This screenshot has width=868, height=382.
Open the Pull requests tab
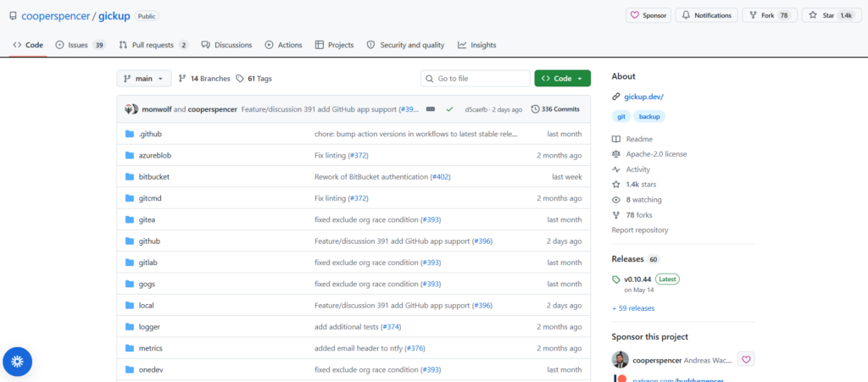154,45
